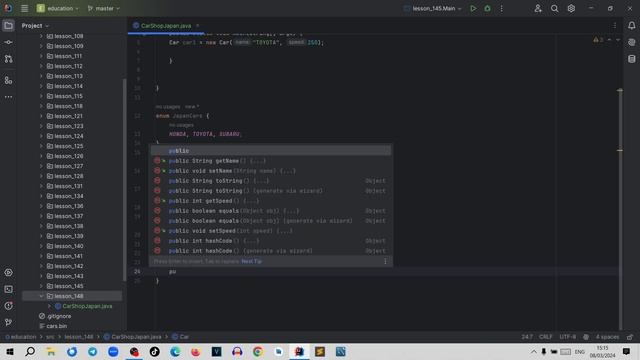
Task: Open Code With Me icon
Action: 538,8
